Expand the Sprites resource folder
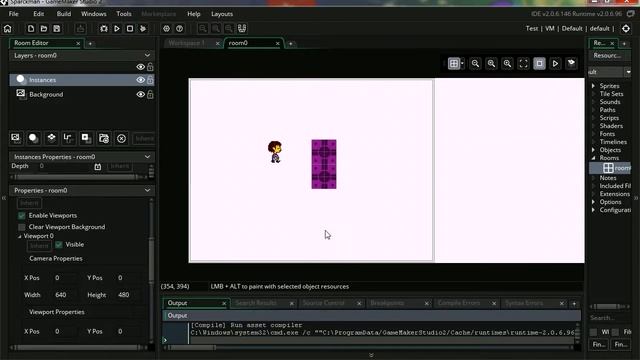This screenshot has height=360, width=640. coord(593,86)
